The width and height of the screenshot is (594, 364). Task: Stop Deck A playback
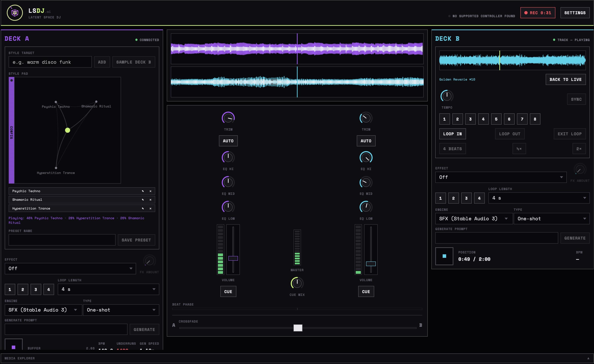coord(14,345)
